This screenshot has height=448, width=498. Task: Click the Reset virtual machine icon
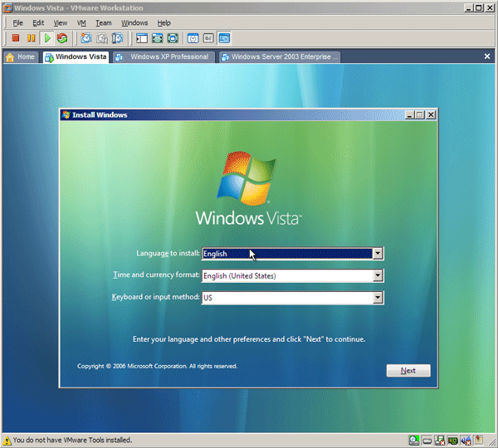tap(62, 38)
